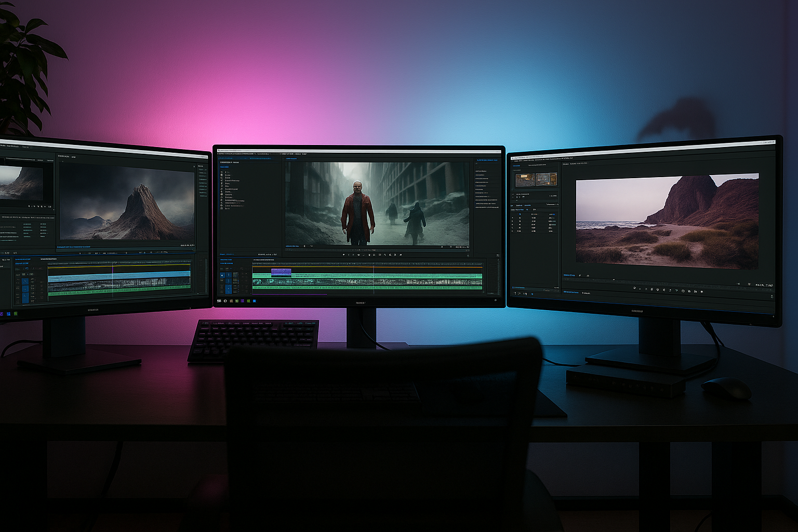The height and width of the screenshot is (532, 798).
Task: Click the circular taskbar icon on center monitor
Action: point(225,301)
